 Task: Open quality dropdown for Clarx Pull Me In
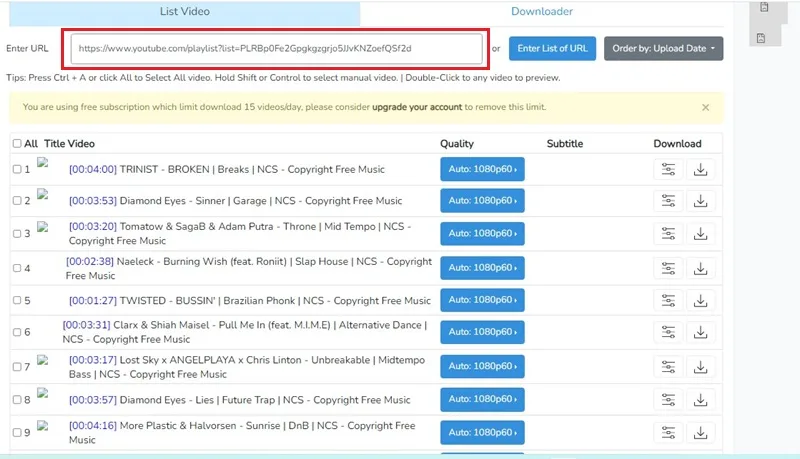tap(482, 332)
